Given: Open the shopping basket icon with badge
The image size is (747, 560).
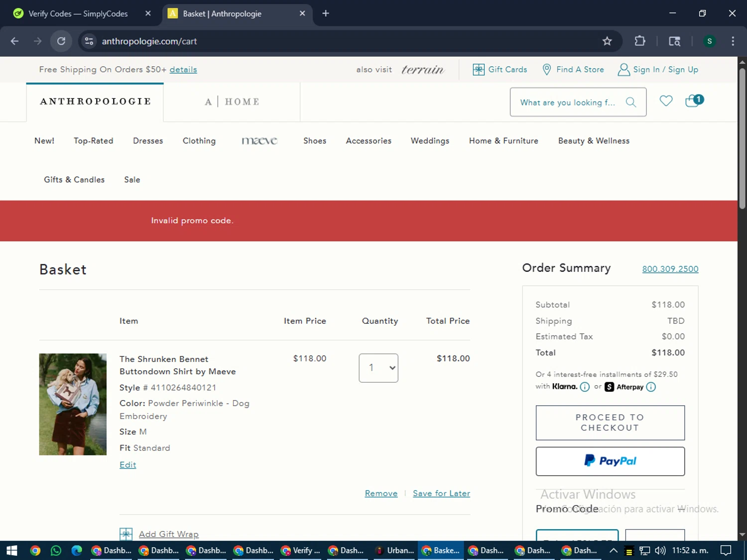Looking at the screenshot, I should 694,101.
